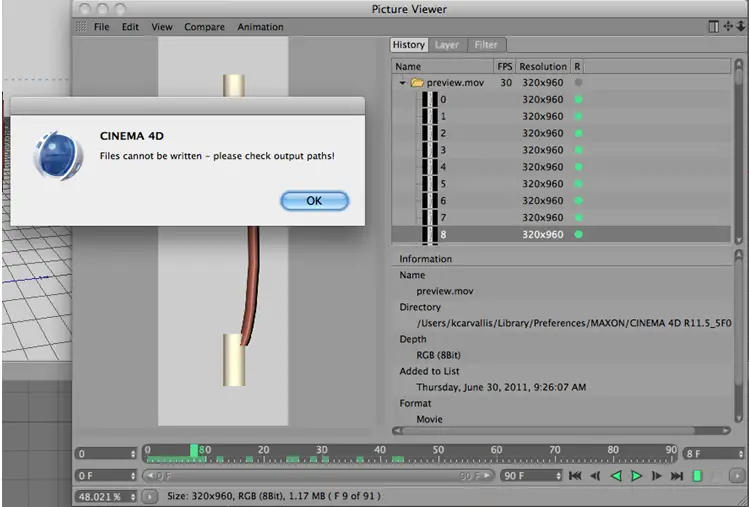Go to the end of the animation
749x507 pixels.
pos(677,476)
